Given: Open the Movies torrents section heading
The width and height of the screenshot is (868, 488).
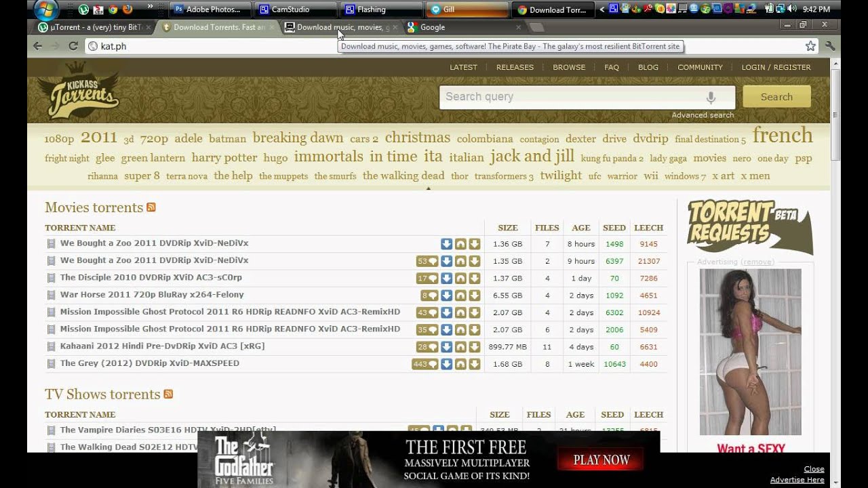Looking at the screenshot, I should coord(94,207).
